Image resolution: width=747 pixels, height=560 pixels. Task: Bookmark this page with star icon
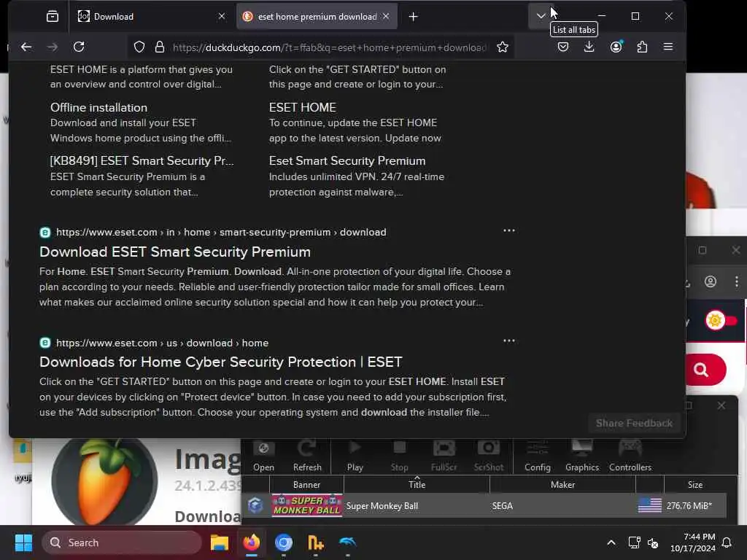(503, 47)
